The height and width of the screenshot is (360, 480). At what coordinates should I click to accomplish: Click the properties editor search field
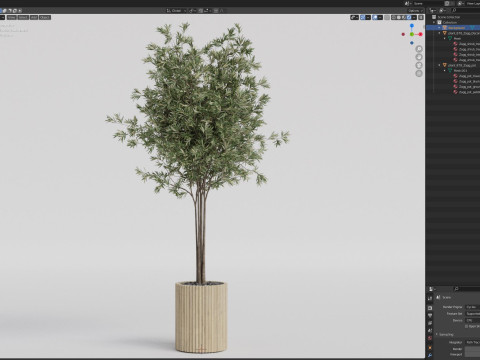click(x=467, y=289)
